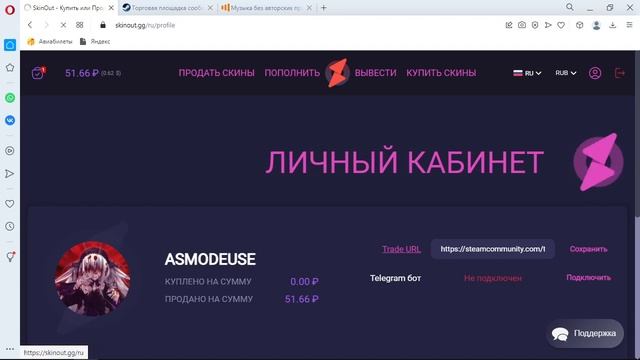Open the cart icon with notification badge
This screenshot has width=640, height=360.
[38, 73]
